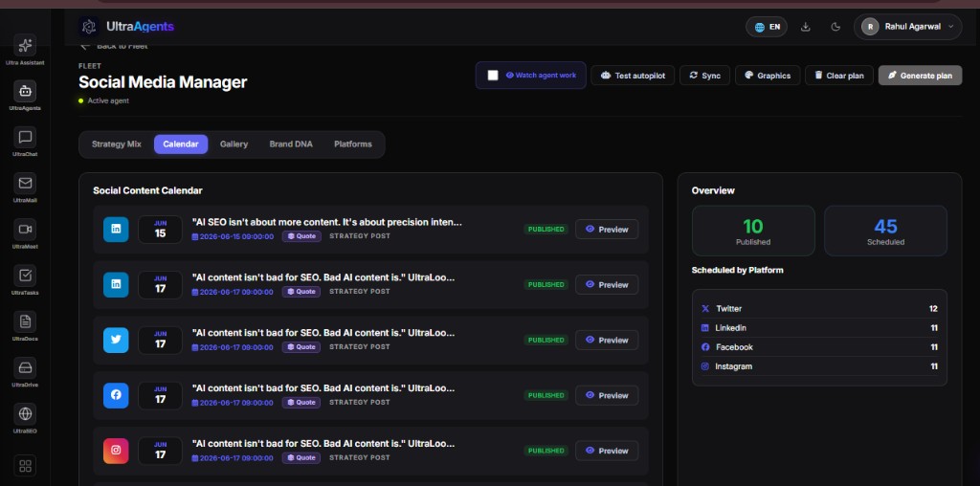Open the Rahul Agarwal account menu
Screen dimensions: 980x486
pos(908,27)
